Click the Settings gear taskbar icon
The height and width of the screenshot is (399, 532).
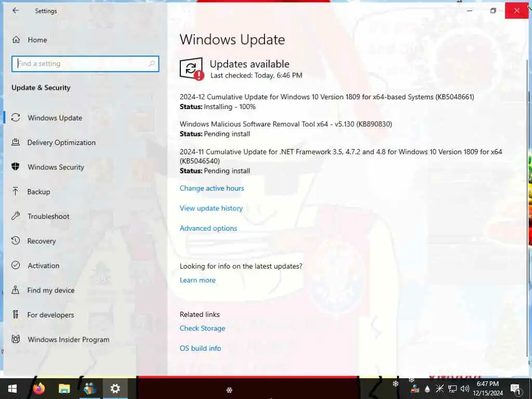[115, 389]
